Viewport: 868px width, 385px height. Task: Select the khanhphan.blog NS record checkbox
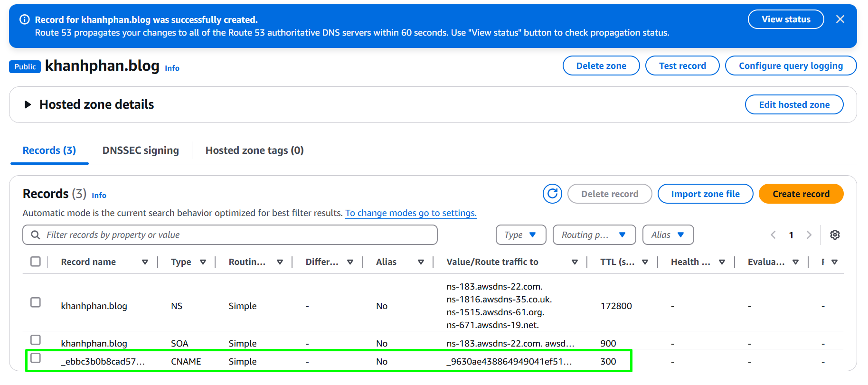(36, 302)
